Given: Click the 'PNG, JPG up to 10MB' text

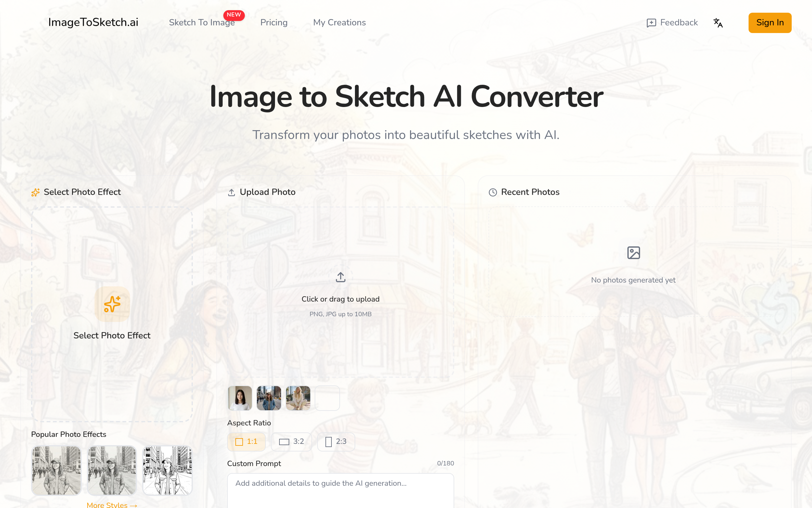Looking at the screenshot, I should 341,314.
